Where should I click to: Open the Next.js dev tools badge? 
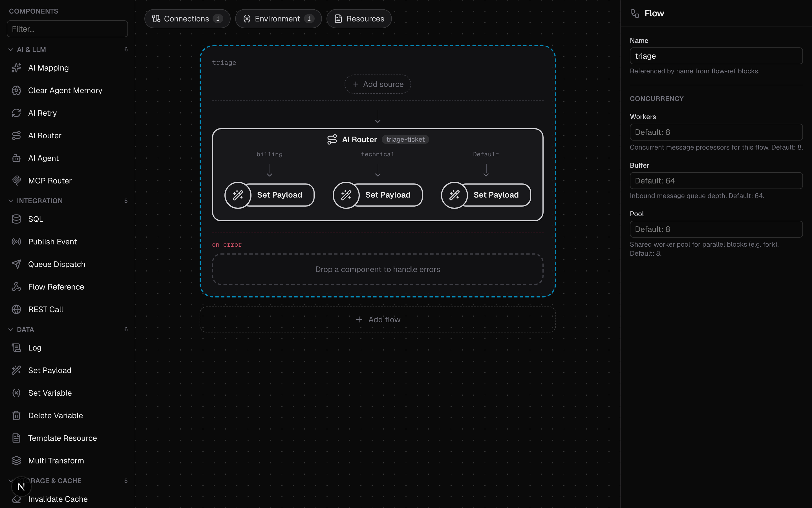click(21, 487)
